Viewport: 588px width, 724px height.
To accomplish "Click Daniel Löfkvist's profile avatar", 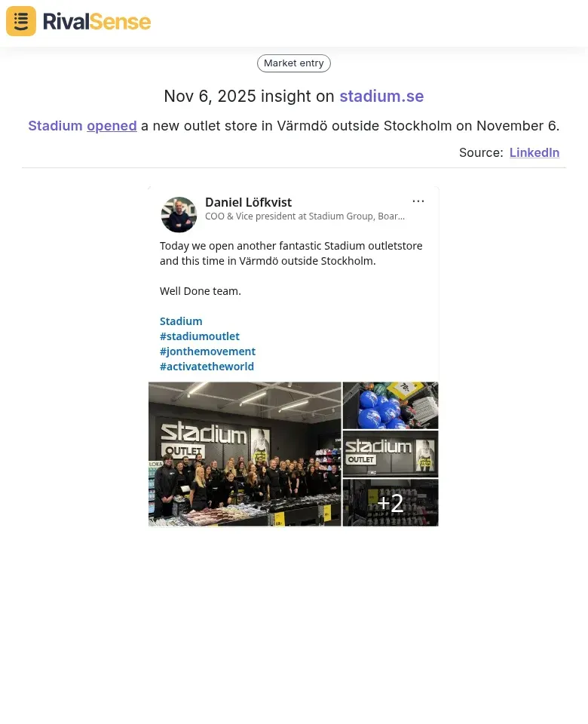I will 179,214.
